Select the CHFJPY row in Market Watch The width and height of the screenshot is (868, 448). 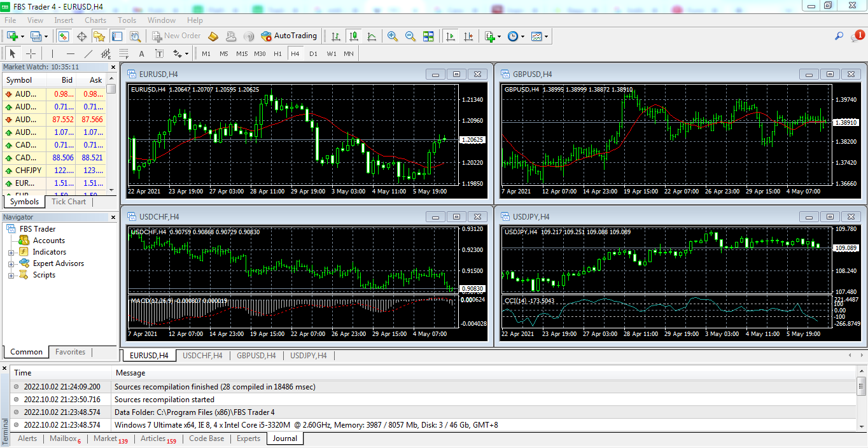(55, 171)
